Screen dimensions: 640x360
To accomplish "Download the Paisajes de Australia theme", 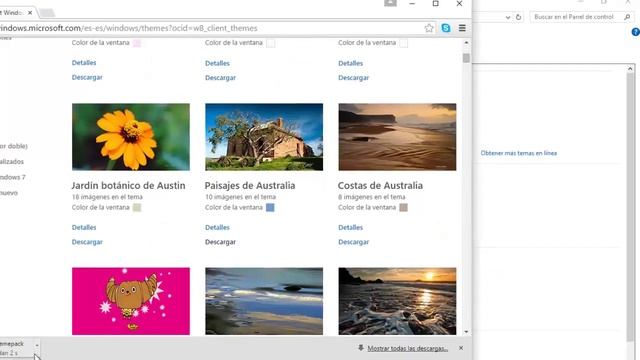I will pos(220,242).
